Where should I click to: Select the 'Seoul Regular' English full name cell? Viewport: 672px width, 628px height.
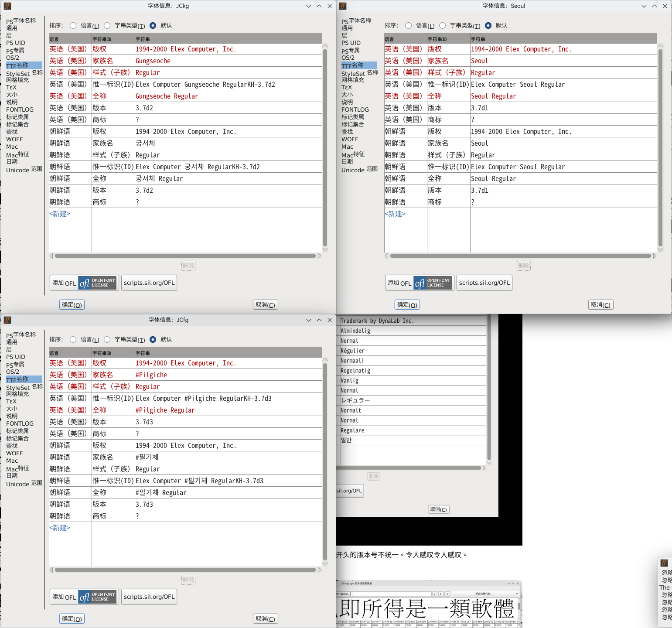[563, 96]
